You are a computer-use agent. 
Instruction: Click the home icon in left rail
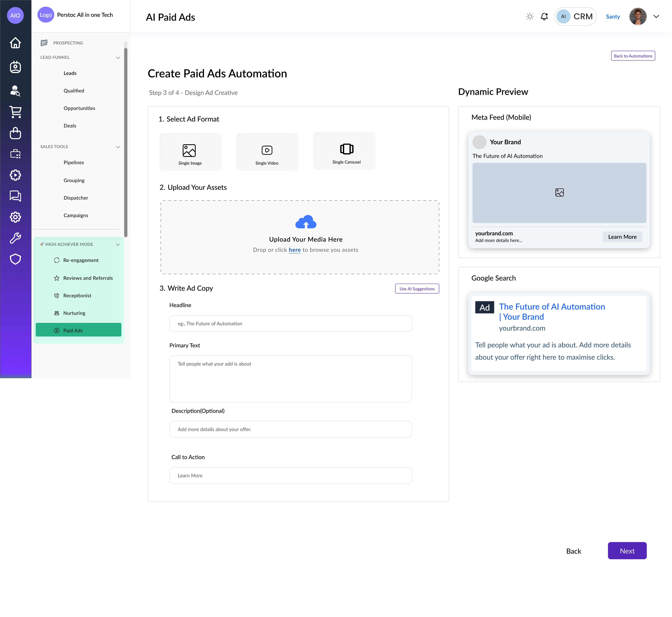point(15,43)
